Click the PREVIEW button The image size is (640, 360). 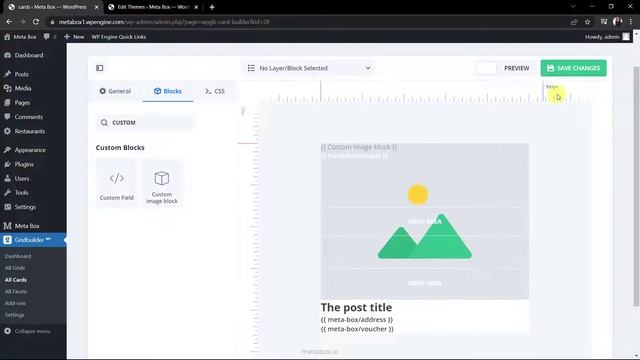516,68
